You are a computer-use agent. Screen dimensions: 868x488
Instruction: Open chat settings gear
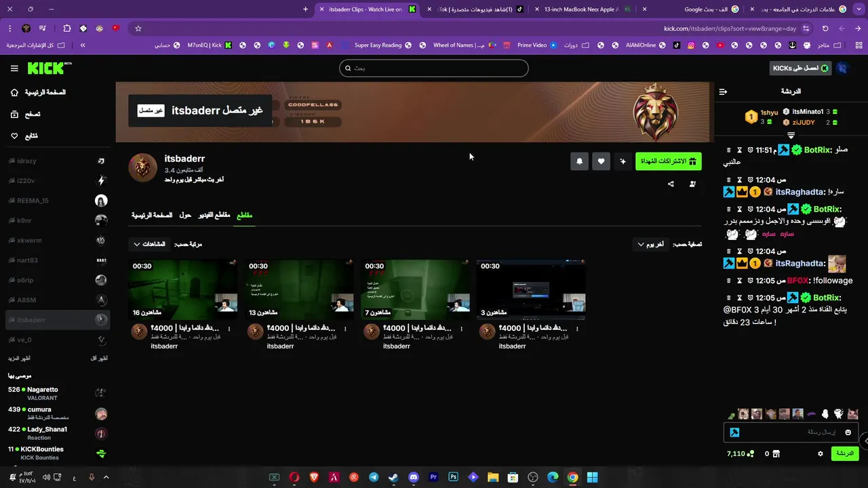pyautogui.click(x=821, y=453)
